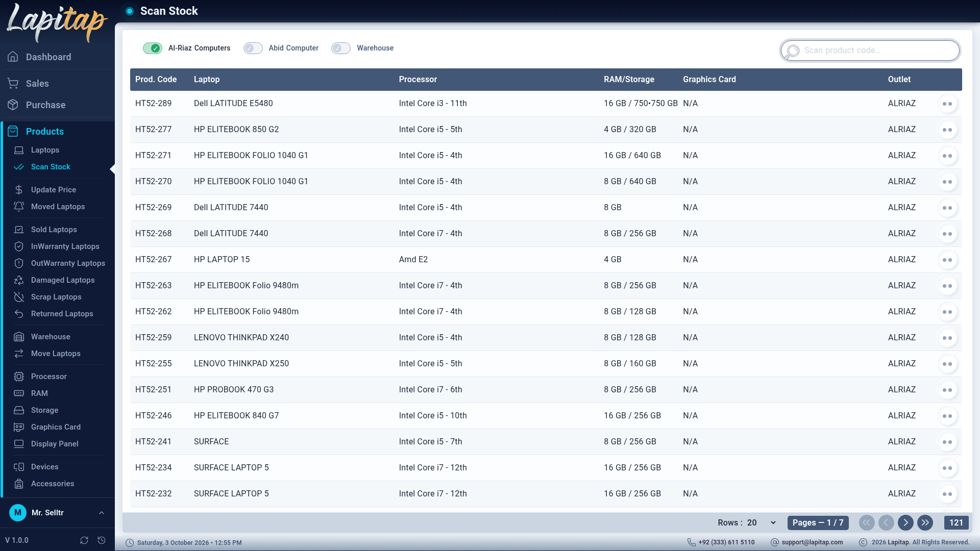Image resolution: width=980 pixels, height=551 pixels.
Task: Click the Scan product code input field
Action: click(870, 51)
